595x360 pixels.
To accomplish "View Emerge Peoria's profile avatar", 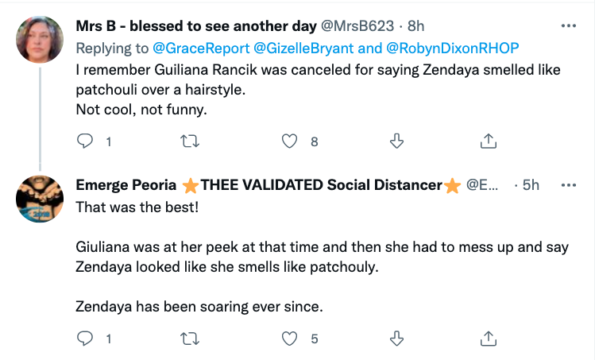I will click(39, 199).
